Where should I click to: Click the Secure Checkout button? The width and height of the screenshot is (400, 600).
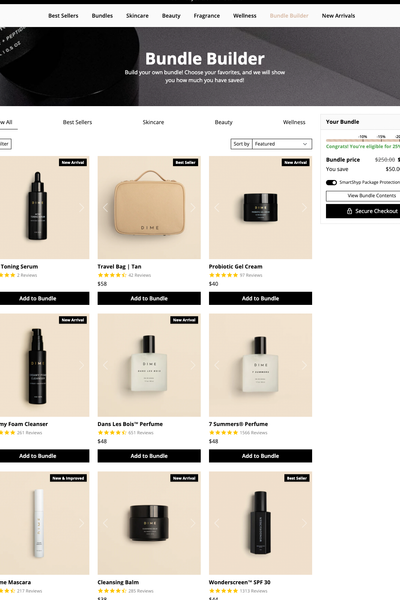[363, 211]
